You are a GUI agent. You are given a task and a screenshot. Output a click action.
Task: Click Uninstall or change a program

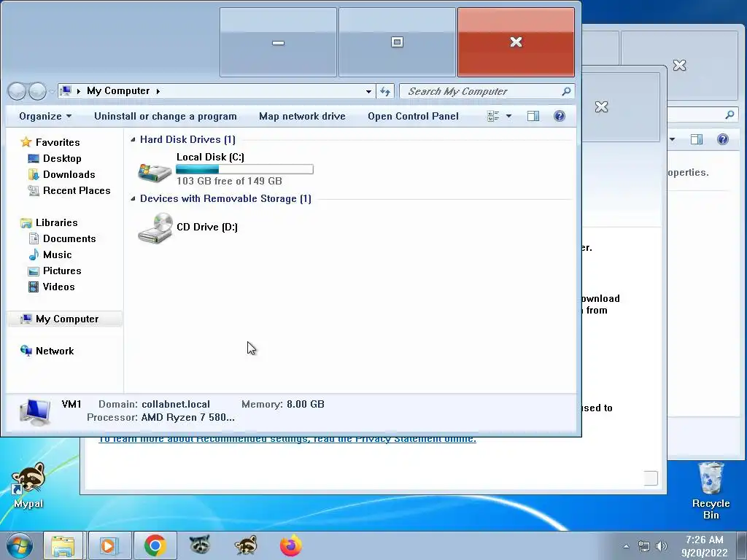(x=166, y=116)
